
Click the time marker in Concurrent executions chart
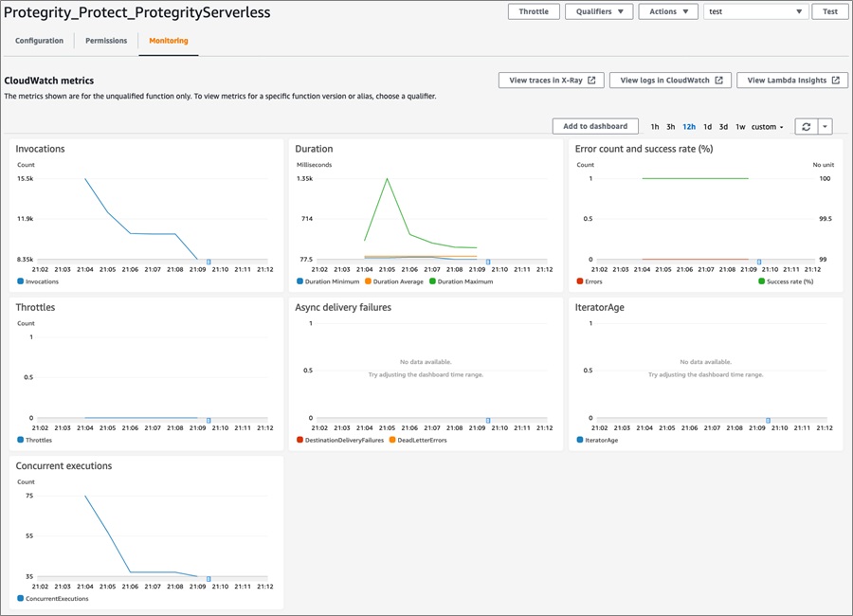click(209, 579)
